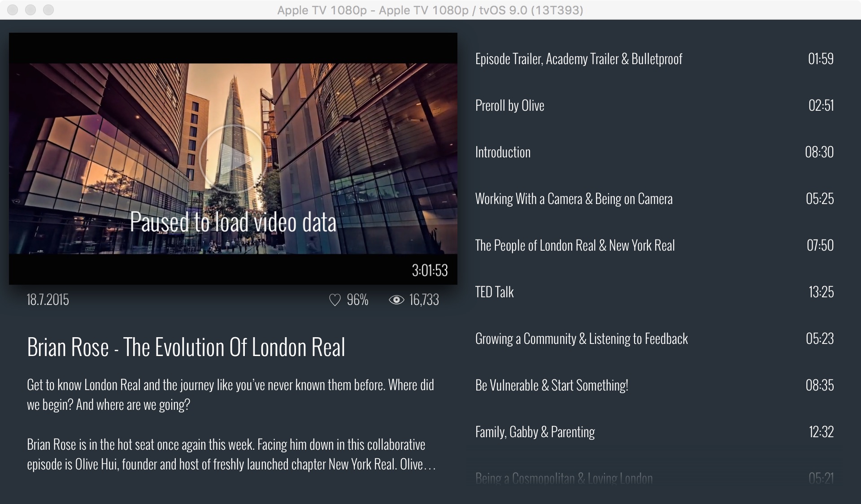Choose the TED Talk chapter
Image resolution: width=861 pixels, height=504 pixels.
coord(654,292)
